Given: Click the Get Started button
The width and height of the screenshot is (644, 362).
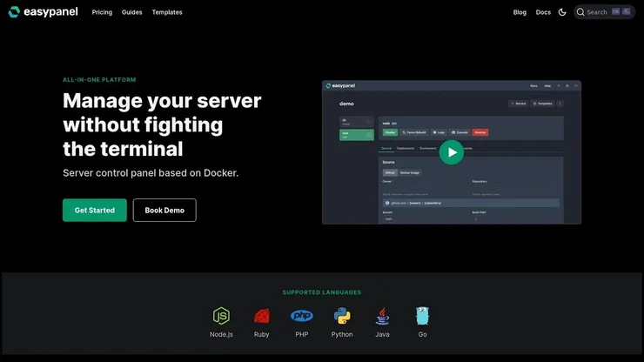Looking at the screenshot, I should [95, 210].
